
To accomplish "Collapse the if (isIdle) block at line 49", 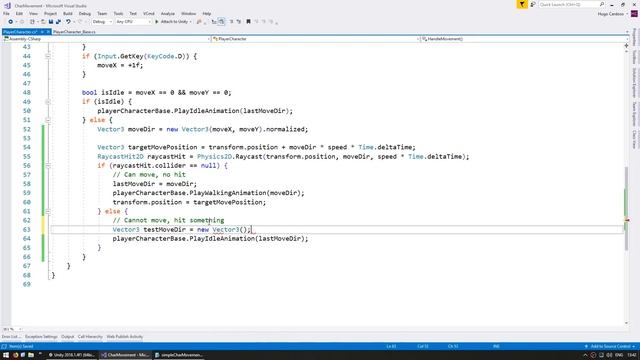I will [48, 102].
